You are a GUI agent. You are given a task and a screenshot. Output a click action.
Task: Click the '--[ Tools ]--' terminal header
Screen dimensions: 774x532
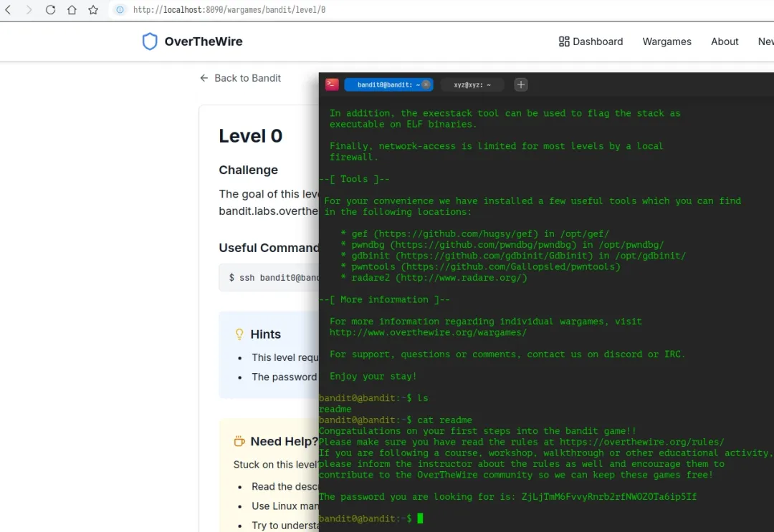(x=354, y=179)
